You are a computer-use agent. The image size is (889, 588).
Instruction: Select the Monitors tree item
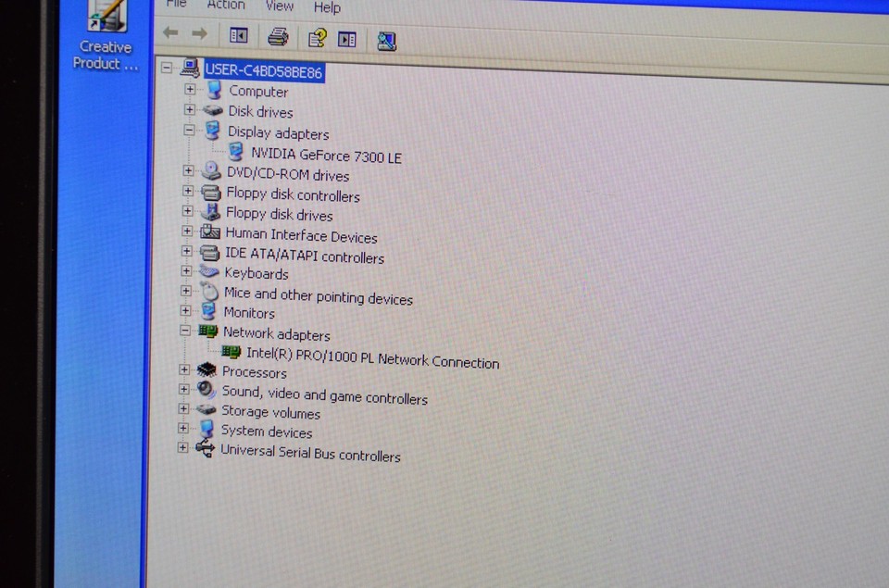(x=249, y=313)
